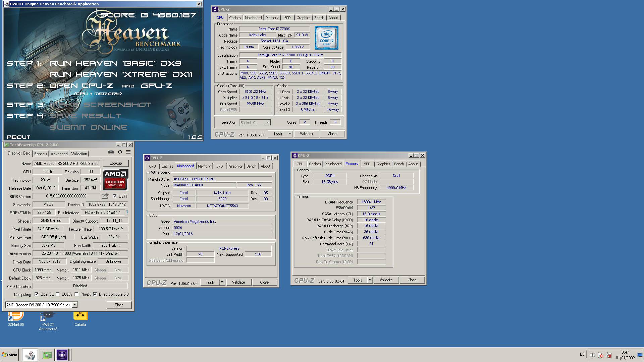Open the Action Center flag tray icon

(601, 355)
